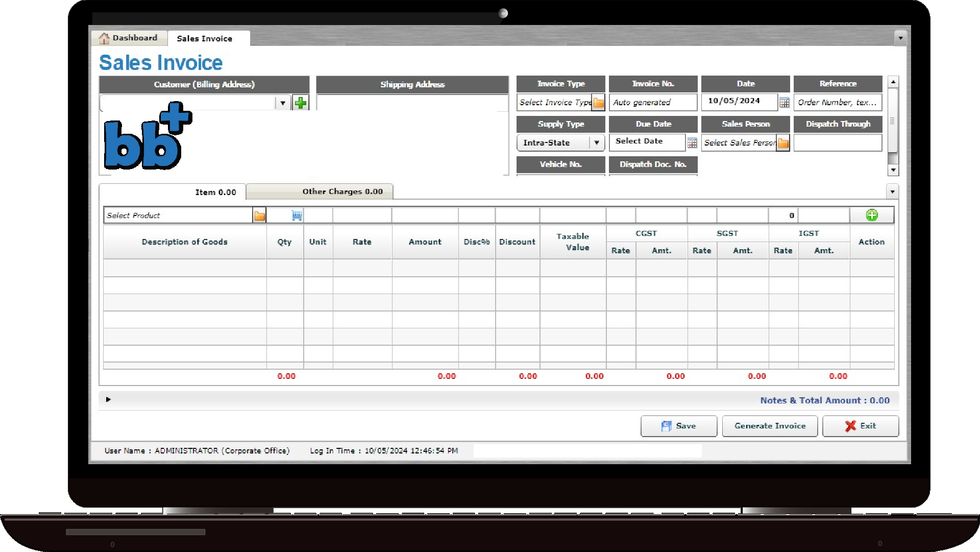The width and height of the screenshot is (980, 552).
Task: Open the customer dropdown arrow
Action: tap(283, 103)
